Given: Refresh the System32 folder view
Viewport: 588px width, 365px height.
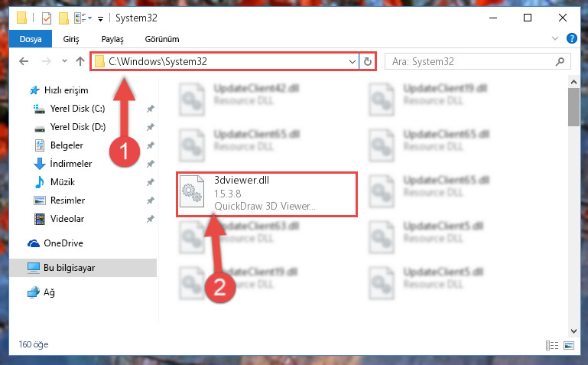Looking at the screenshot, I should 368,61.
